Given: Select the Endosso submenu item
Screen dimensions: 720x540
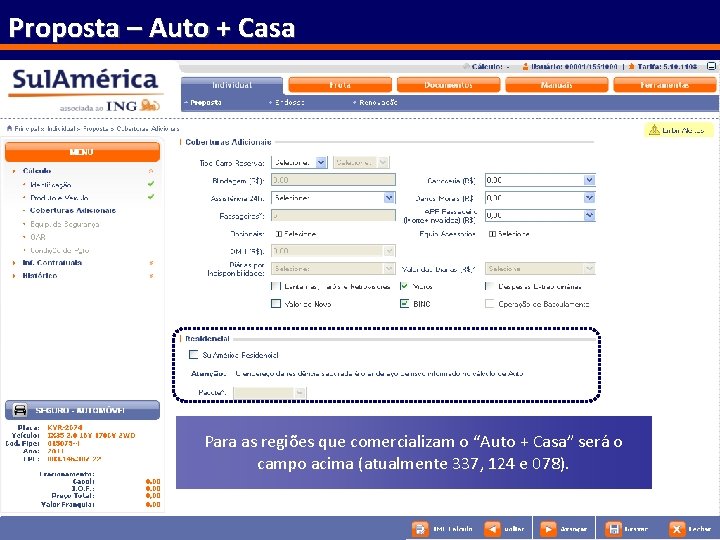Looking at the screenshot, I should pyautogui.click(x=289, y=102).
